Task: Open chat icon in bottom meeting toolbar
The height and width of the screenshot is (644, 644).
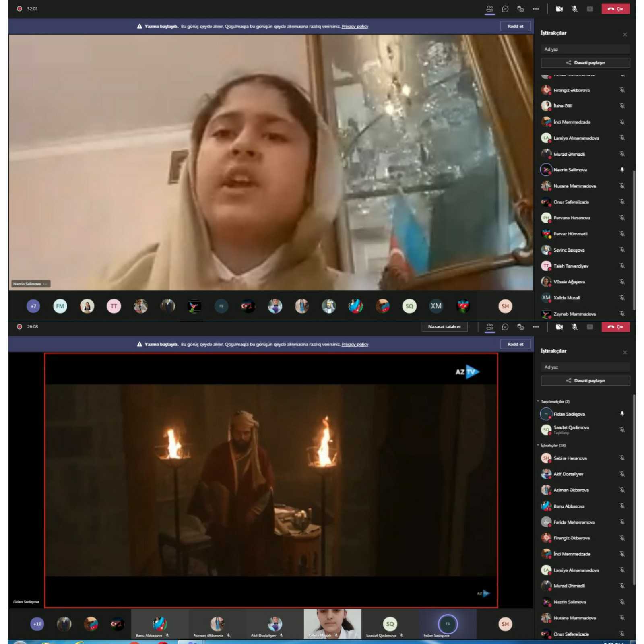Action: (x=505, y=327)
